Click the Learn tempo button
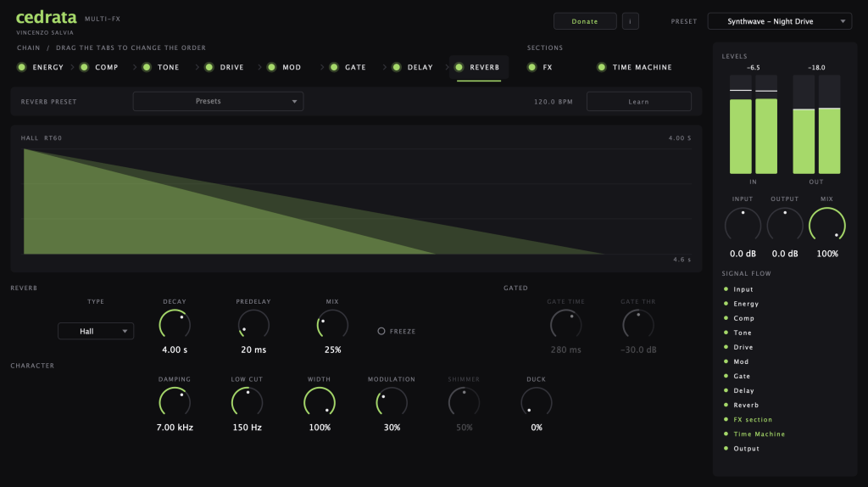The height and width of the screenshot is (487, 868). pyautogui.click(x=639, y=102)
